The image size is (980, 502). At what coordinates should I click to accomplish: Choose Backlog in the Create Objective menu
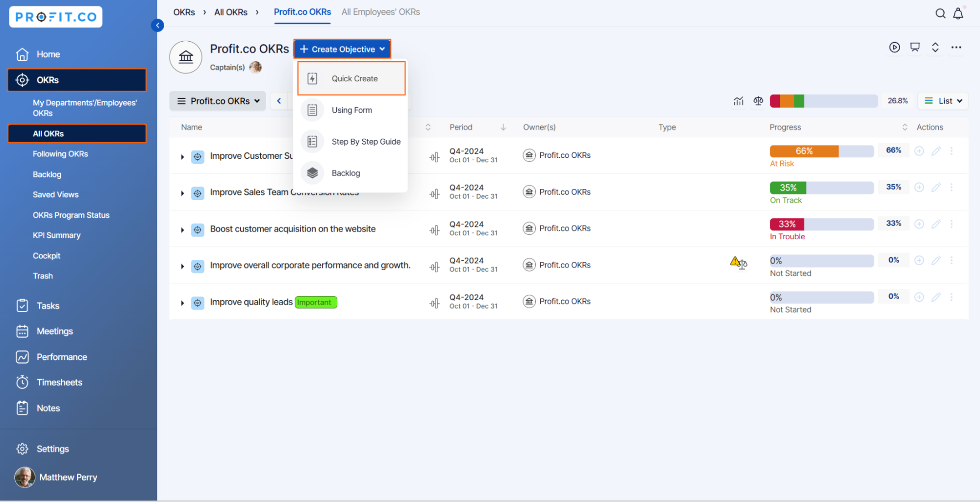[352, 173]
